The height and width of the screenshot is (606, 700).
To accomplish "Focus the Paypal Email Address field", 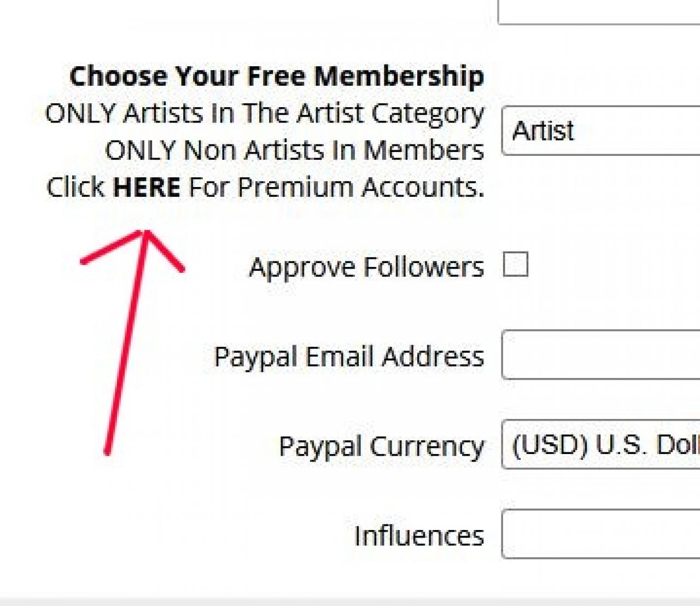I will tap(600, 355).
